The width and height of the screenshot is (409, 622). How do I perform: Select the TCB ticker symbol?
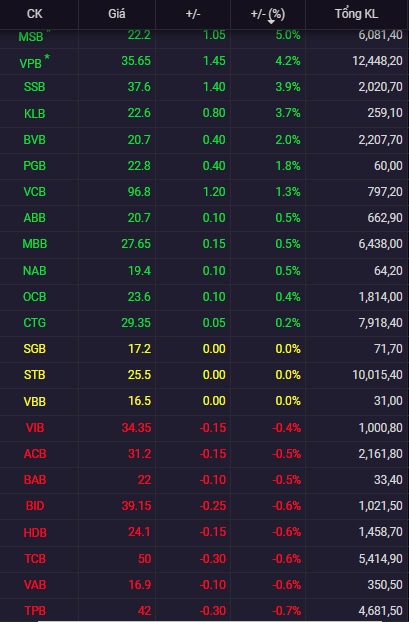35,559
